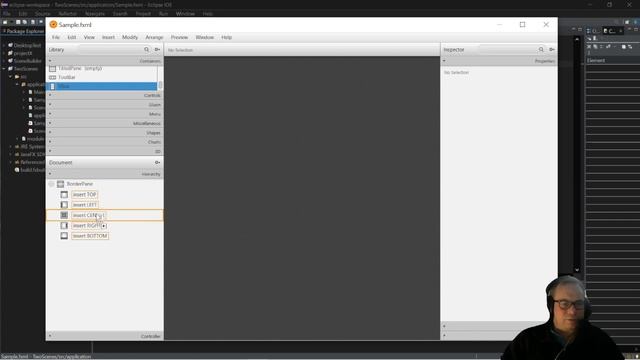The height and width of the screenshot is (360, 640).
Task: Expand the Controller section at Document bottom
Action: pos(105,336)
